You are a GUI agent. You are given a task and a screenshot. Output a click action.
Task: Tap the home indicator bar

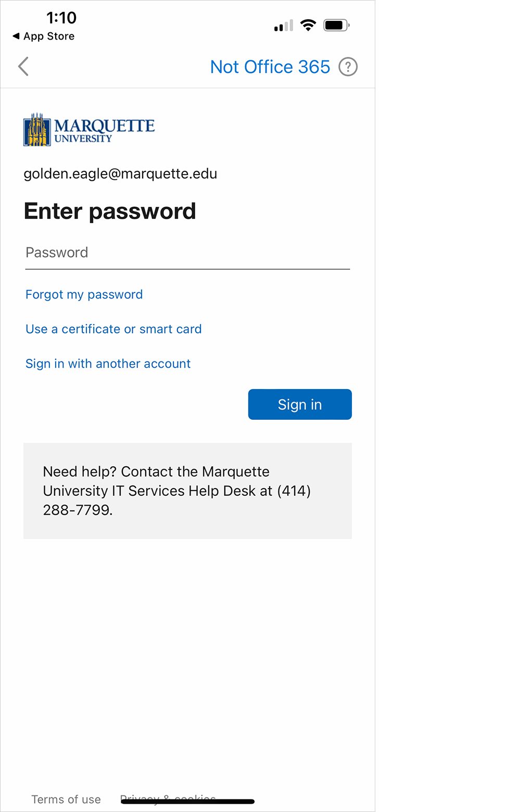pos(188,802)
